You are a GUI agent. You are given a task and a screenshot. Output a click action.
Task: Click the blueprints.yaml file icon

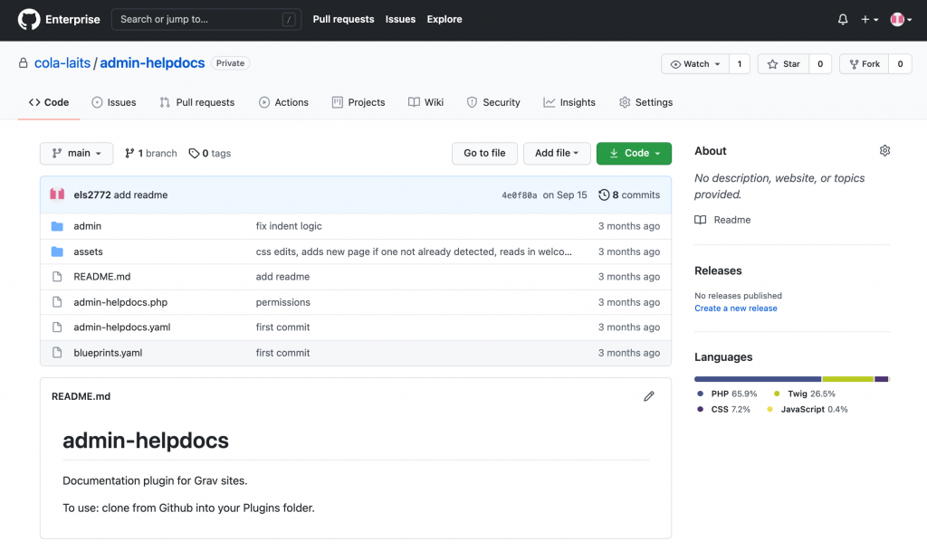[x=57, y=353]
